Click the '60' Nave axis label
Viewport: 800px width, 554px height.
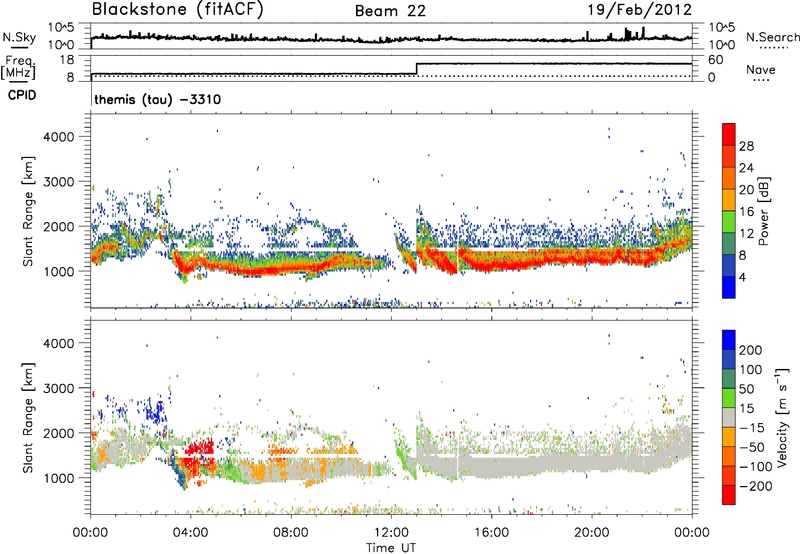[x=715, y=60]
